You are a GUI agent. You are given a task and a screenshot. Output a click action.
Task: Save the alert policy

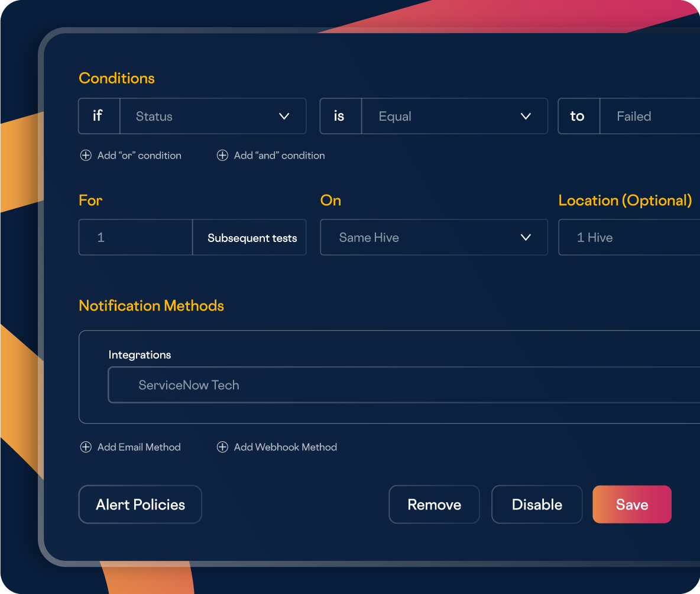(x=631, y=505)
